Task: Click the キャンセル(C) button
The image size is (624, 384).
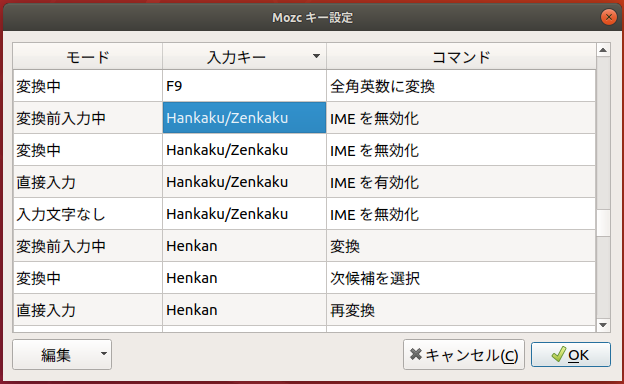Action: pos(464,354)
